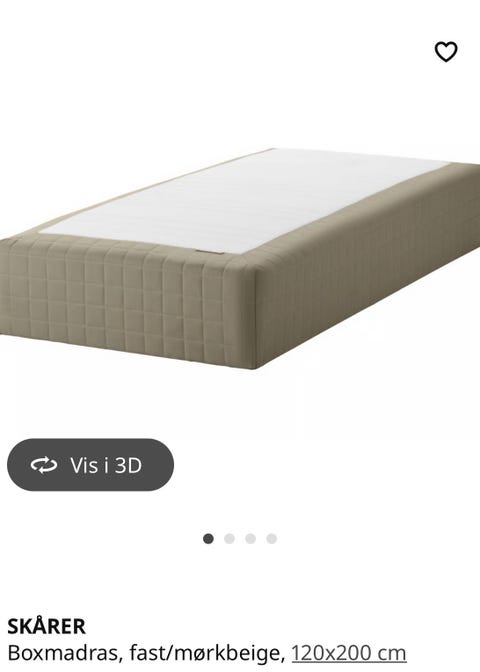Jump to the third image dot
Image resolution: width=480 pixels, height=672 pixels.
coord(250,538)
